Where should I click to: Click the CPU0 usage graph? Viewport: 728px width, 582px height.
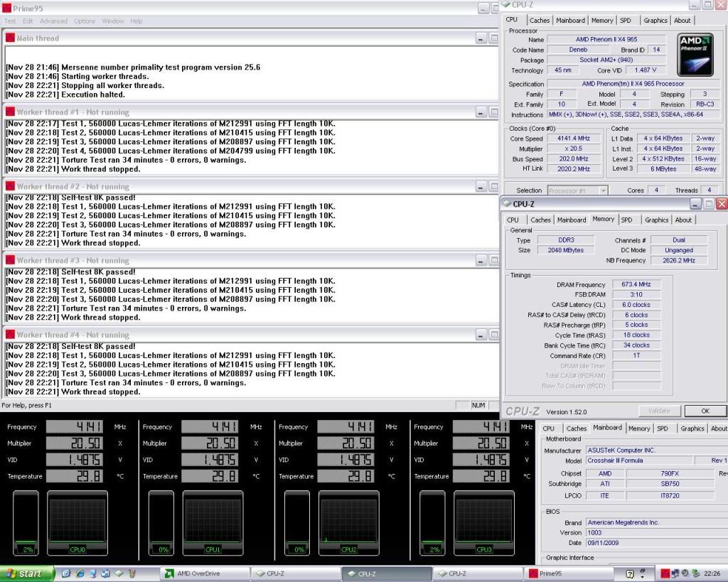(x=77, y=522)
